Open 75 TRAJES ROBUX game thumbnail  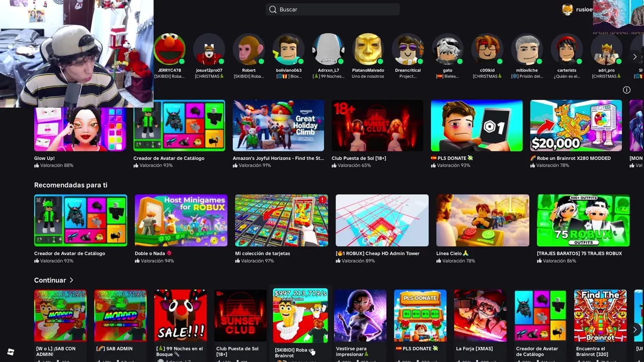[583, 220]
